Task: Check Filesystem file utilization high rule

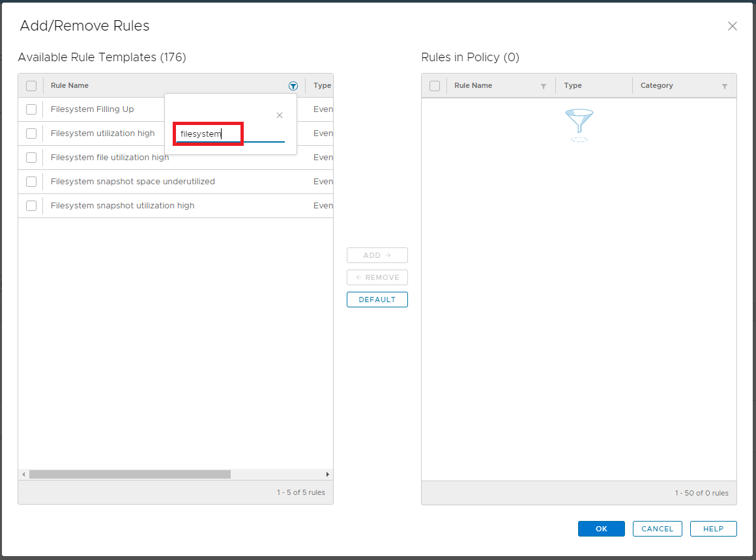Action: pos(31,158)
